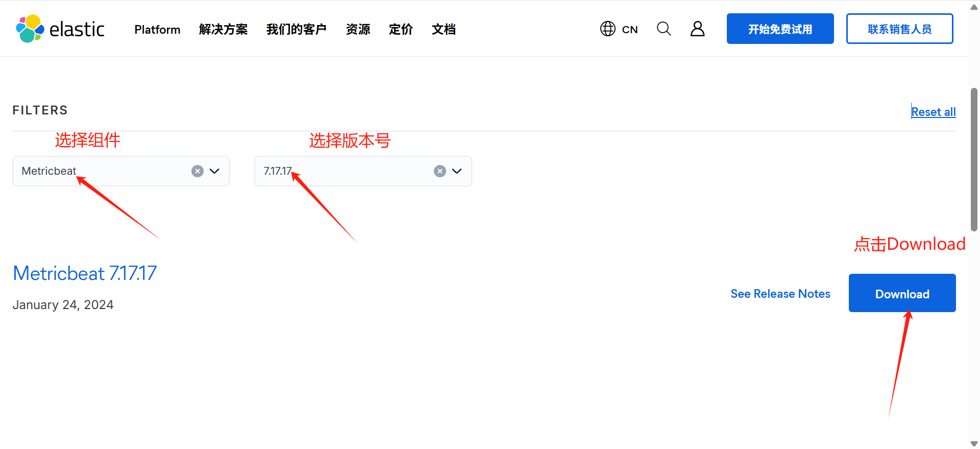Click the page's vertical scrollbar thumb

coord(974,159)
